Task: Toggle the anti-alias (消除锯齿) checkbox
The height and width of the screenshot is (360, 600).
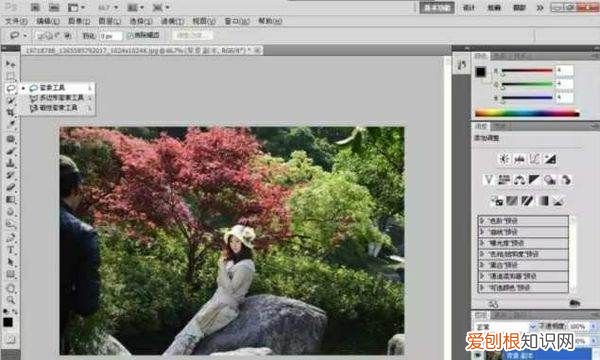Action: (x=130, y=36)
